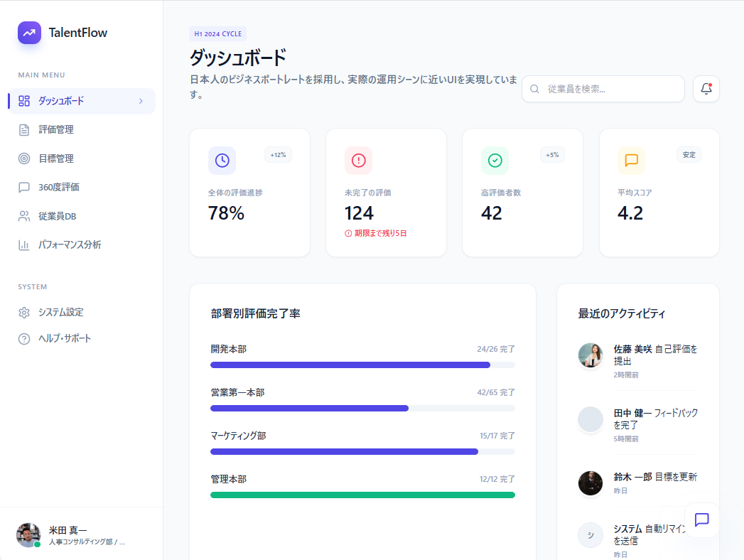
Task: Click 鈴木 一郎's avatar thumbnail
Action: 590,483
